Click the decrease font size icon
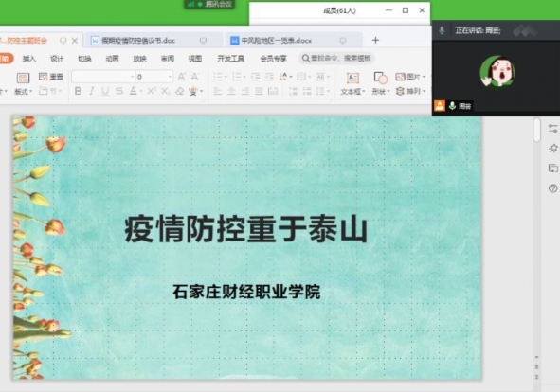560x392 pixels. pos(194,77)
